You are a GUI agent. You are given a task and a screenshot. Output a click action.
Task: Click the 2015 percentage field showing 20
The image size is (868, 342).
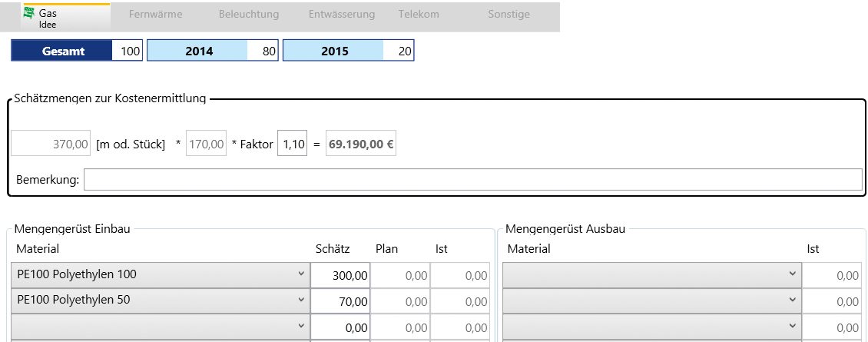[399, 51]
